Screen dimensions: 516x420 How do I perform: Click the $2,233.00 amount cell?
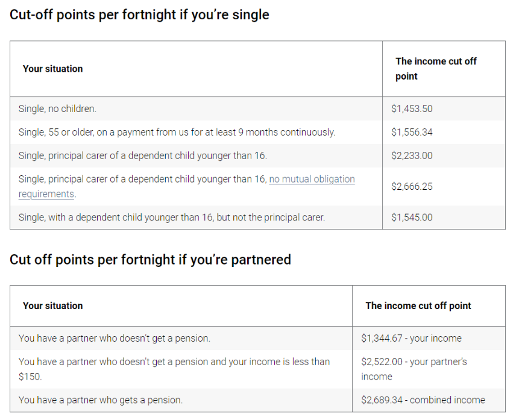pyautogui.click(x=444, y=155)
